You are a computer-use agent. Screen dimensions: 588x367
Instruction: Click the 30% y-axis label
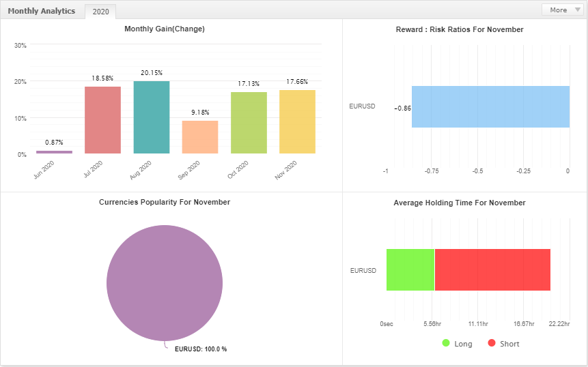point(20,45)
